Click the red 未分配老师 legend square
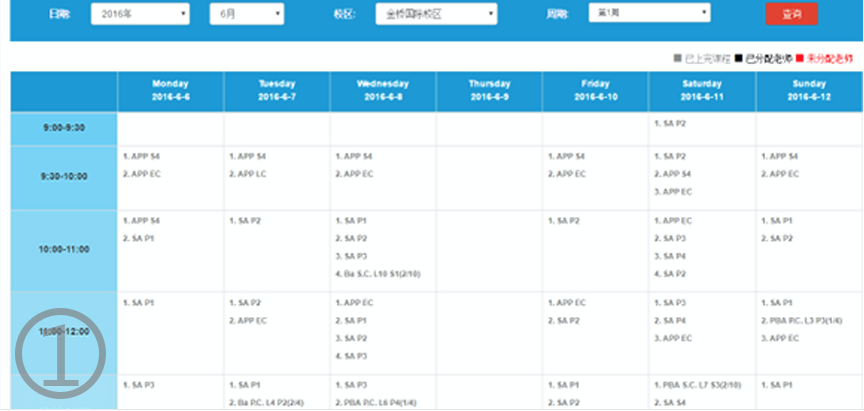The image size is (864, 411). click(799, 58)
